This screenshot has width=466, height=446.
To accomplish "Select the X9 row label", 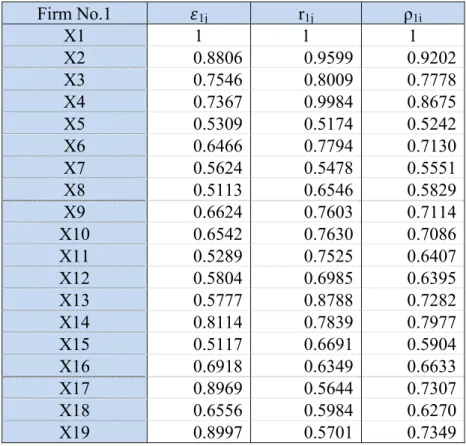I will click(x=74, y=212).
